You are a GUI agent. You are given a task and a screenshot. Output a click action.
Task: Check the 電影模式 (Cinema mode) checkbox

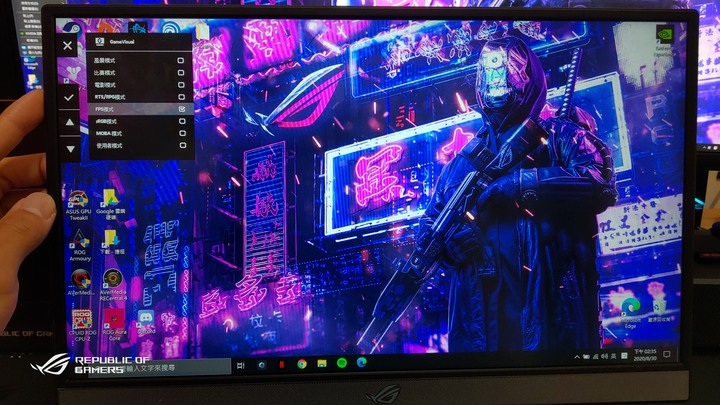pyautogui.click(x=181, y=85)
